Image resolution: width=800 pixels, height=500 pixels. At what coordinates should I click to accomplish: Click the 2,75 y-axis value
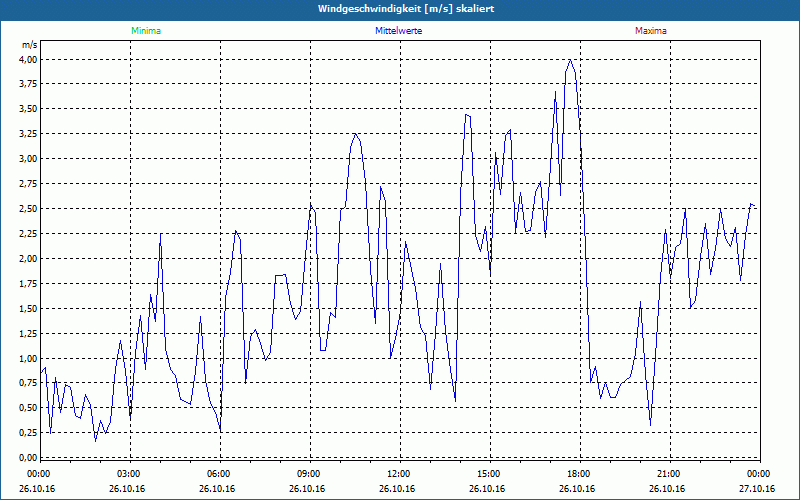[29, 184]
